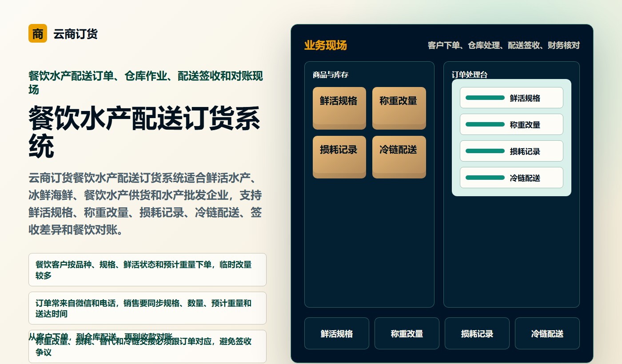Select the 鲜活规格 inventory tile
622x364 pixels.
coord(339,108)
